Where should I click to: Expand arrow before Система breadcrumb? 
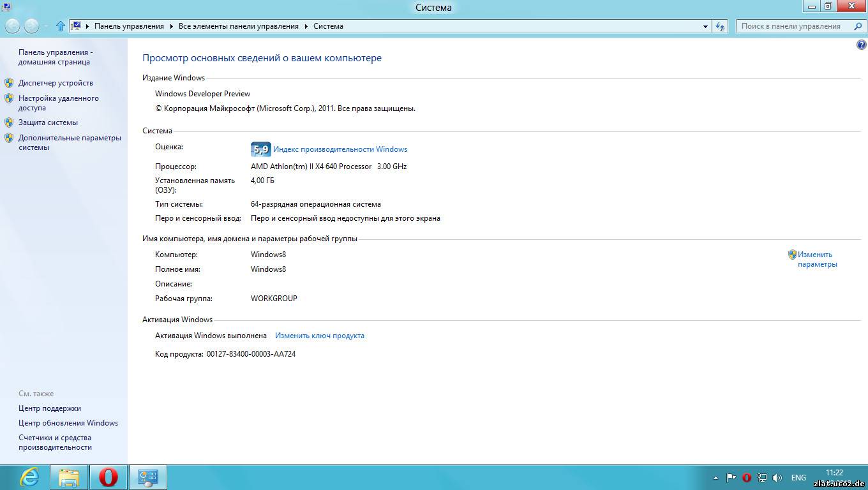(x=306, y=26)
